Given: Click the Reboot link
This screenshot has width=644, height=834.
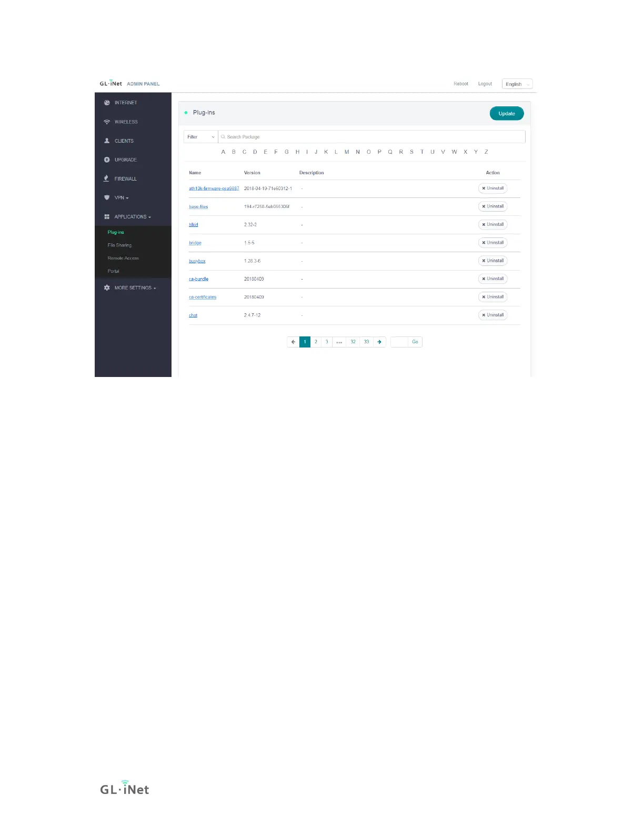Looking at the screenshot, I should [461, 84].
